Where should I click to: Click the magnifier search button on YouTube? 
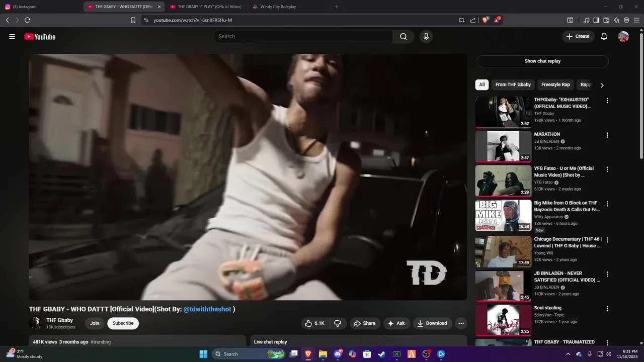point(404,36)
